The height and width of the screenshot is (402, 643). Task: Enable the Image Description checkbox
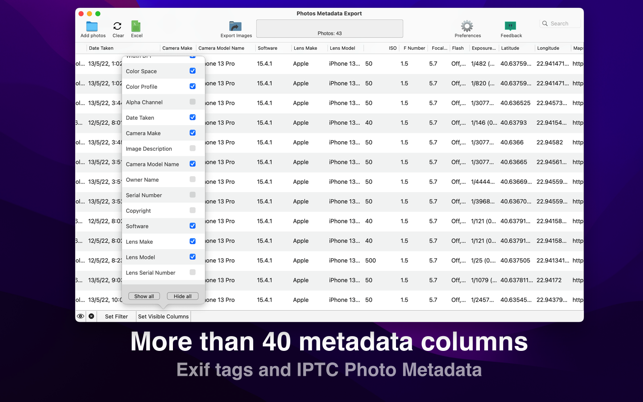192,148
